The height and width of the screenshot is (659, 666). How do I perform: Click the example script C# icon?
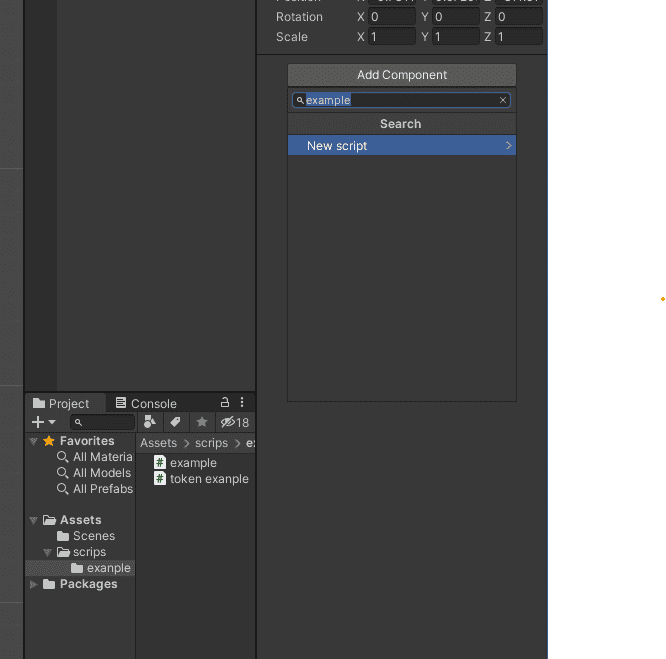point(160,462)
